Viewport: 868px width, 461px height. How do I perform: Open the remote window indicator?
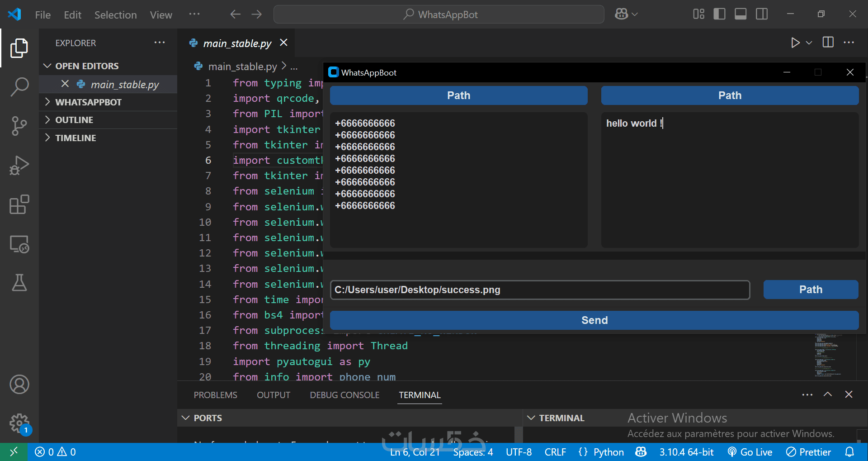tap(14, 452)
